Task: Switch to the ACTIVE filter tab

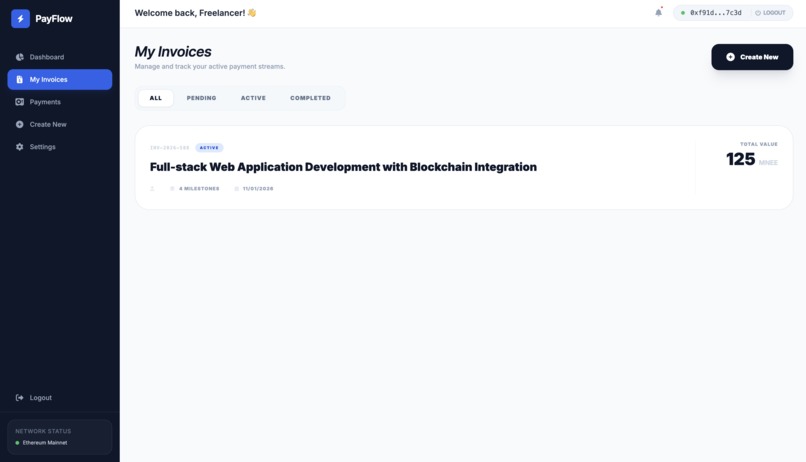Action: pos(253,98)
